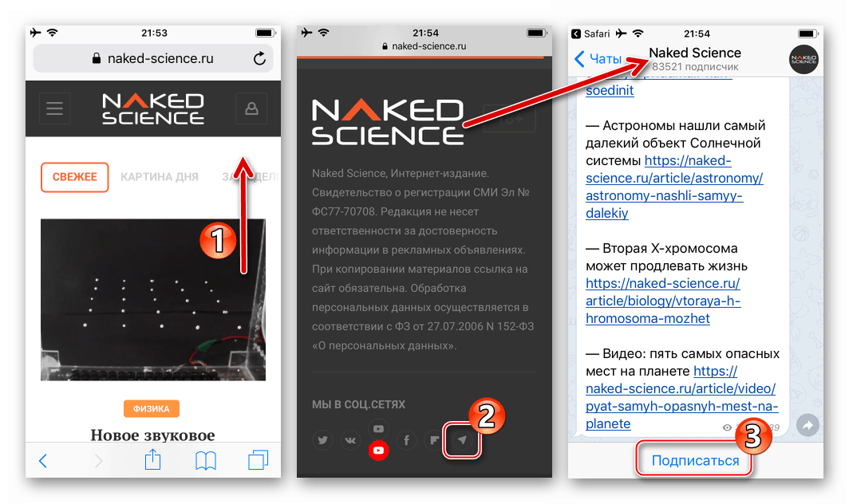Open the VK social icon in footer
The height and width of the screenshot is (504, 849).
click(350, 440)
